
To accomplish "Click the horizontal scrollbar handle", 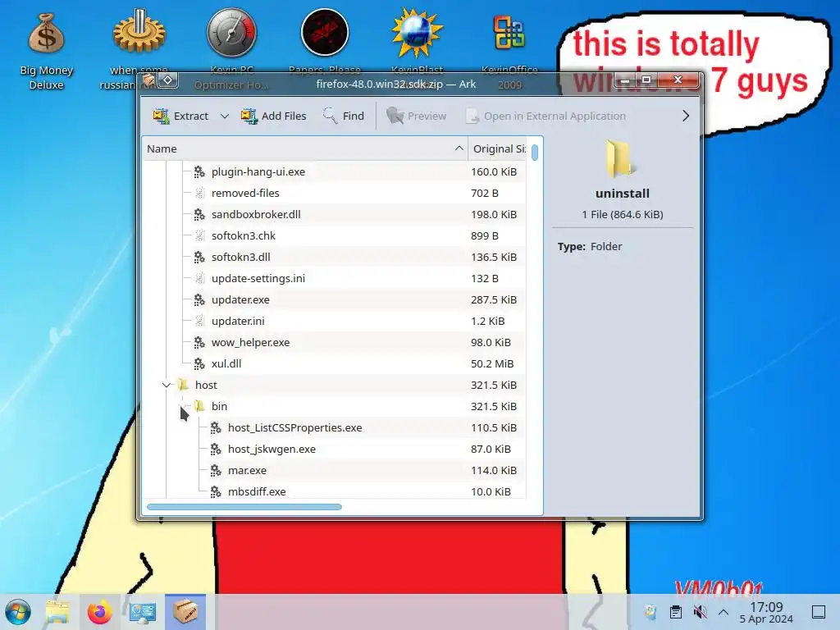I will (x=244, y=507).
